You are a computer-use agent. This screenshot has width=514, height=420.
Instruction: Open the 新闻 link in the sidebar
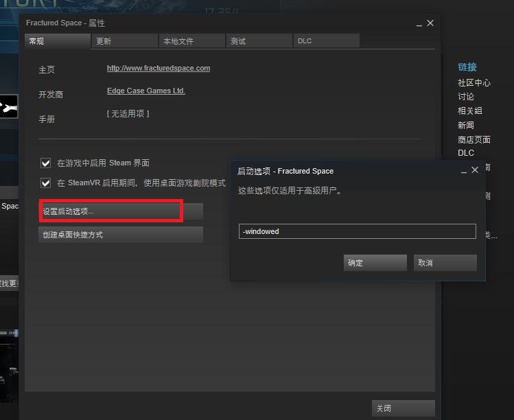466,126
